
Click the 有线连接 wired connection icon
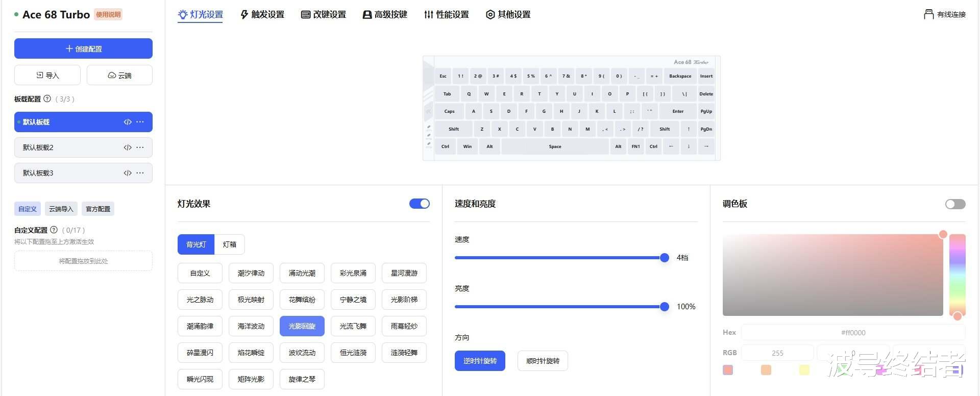pyautogui.click(x=929, y=14)
